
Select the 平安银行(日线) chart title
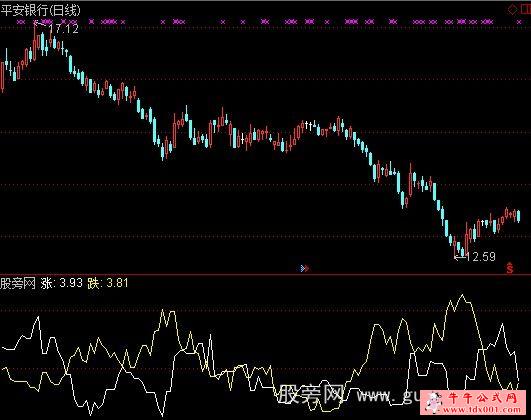tap(41, 10)
